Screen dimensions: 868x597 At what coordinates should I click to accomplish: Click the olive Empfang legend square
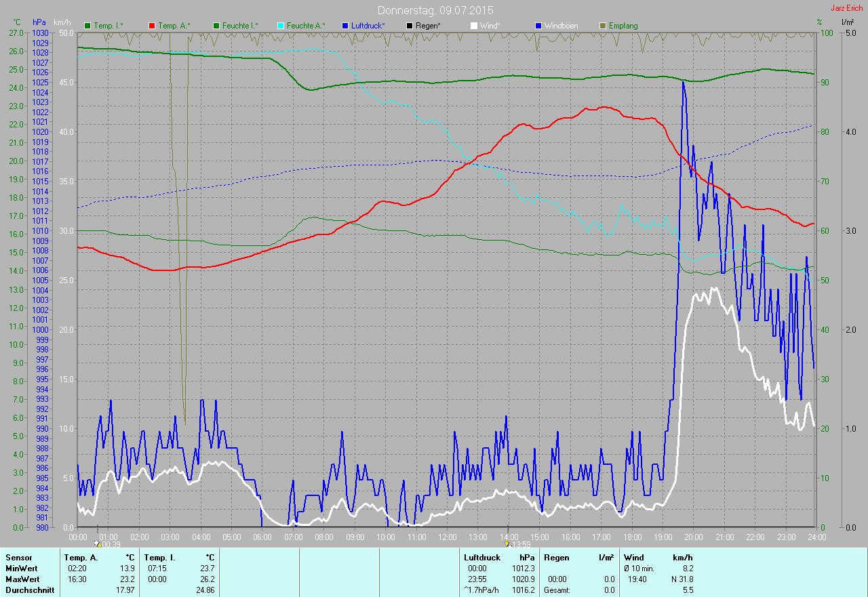603,26
